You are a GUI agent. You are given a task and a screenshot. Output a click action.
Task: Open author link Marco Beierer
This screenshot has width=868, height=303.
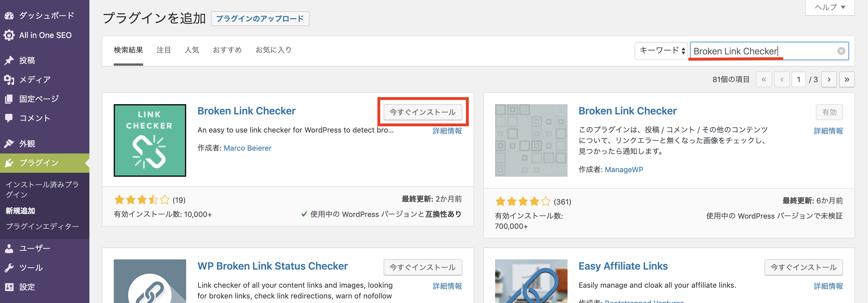pos(247,148)
